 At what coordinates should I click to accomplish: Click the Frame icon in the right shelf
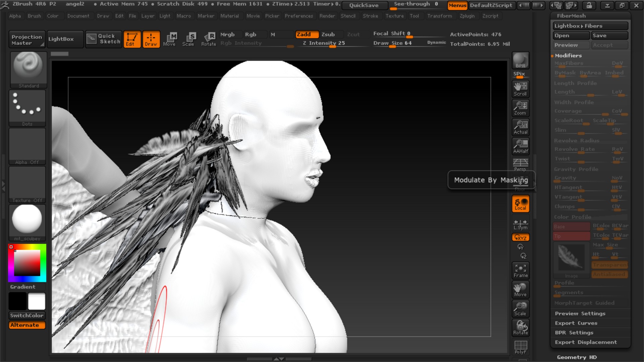[x=520, y=270]
